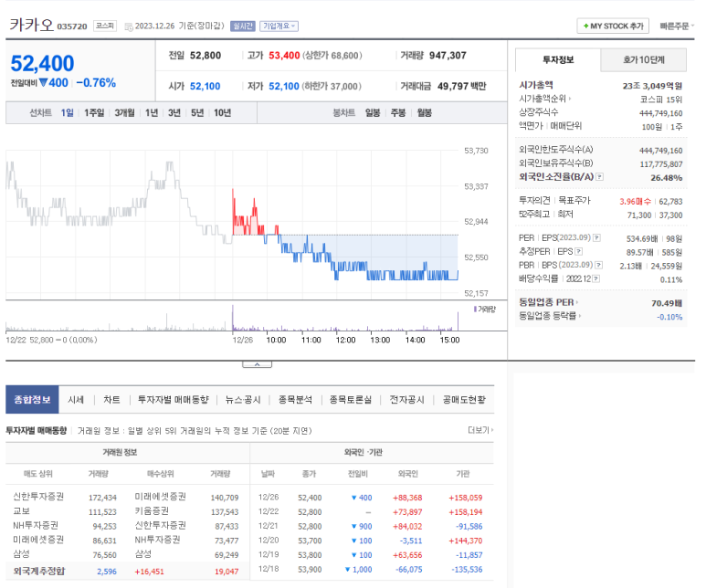Screen dimensions: 706x588
Task: Open the 동일업종 등락률 link
Action: coord(550,316)
